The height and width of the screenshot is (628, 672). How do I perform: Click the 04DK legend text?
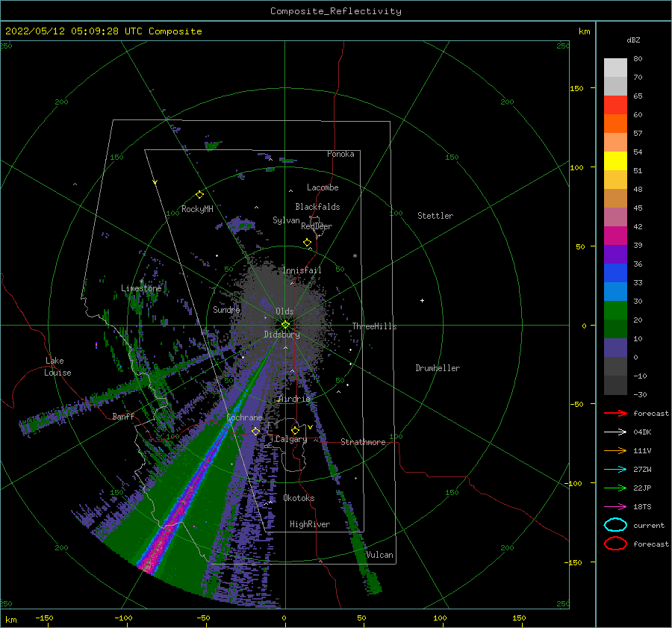(x=642, y=432)
